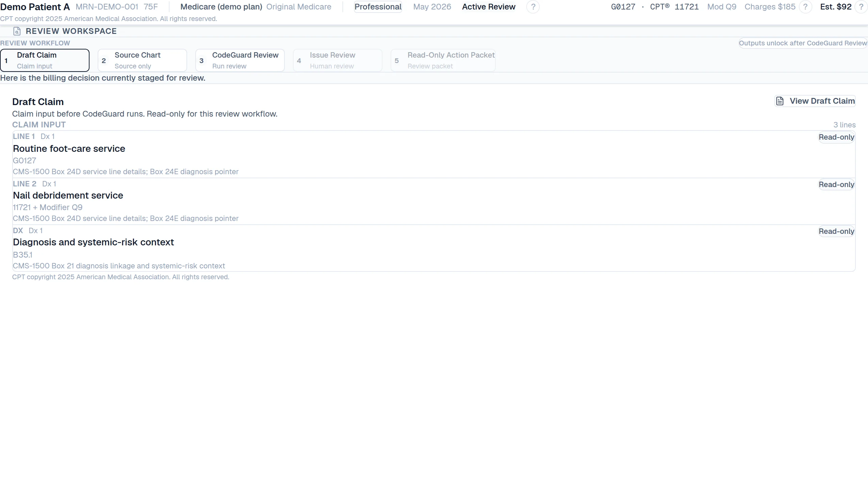
Task: Click the 11721 + Modifier Q9 text
Action: coord(48,207)
